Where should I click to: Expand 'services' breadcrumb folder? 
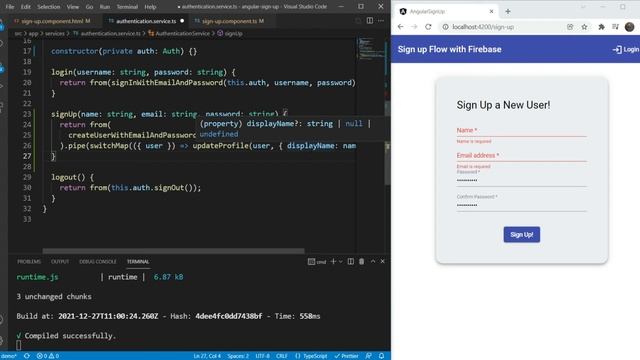click(x=55, y=33)
